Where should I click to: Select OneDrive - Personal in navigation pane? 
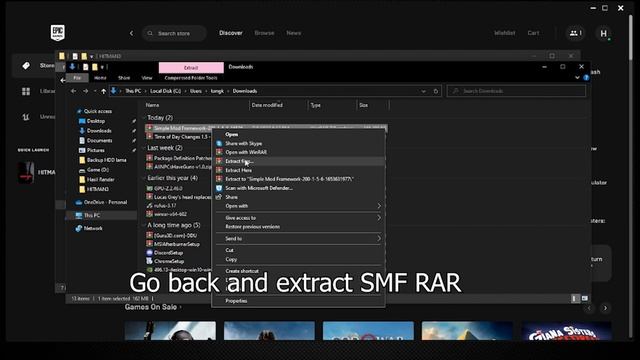105,202
